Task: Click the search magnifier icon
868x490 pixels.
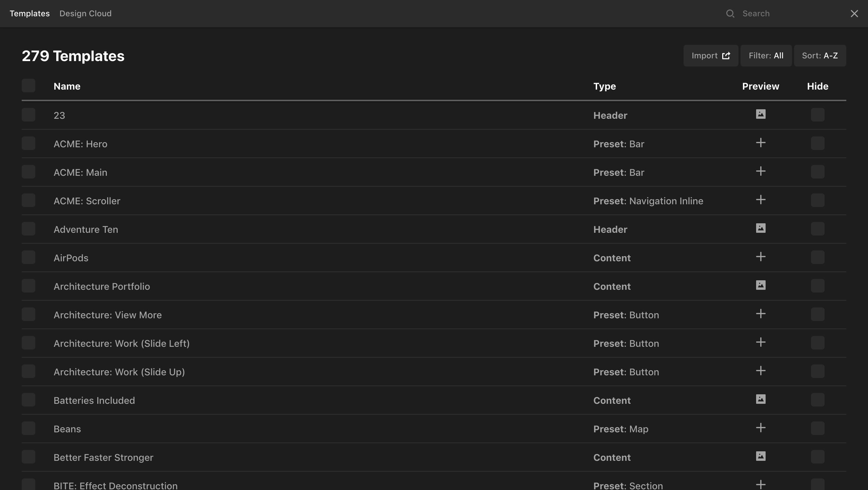Action: [730, 14]
